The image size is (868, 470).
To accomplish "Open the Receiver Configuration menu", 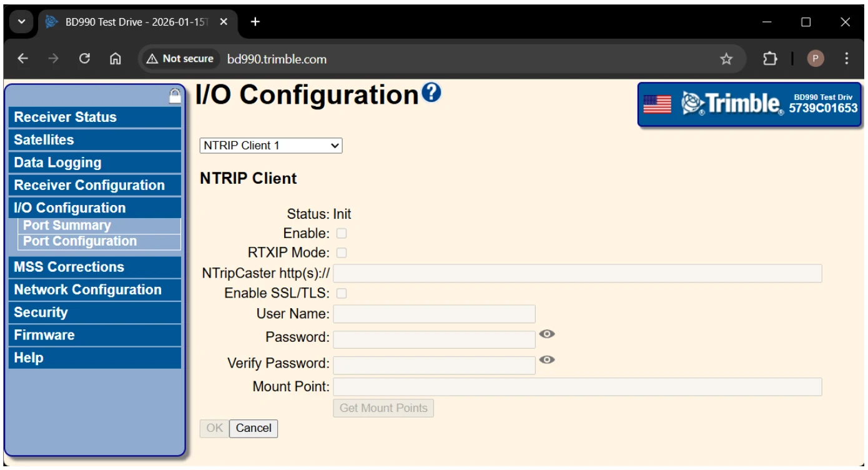I will 95,185.
